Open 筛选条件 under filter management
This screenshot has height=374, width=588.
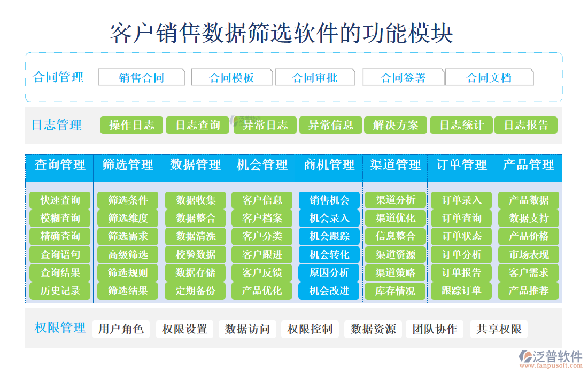[x=127, y=200]
